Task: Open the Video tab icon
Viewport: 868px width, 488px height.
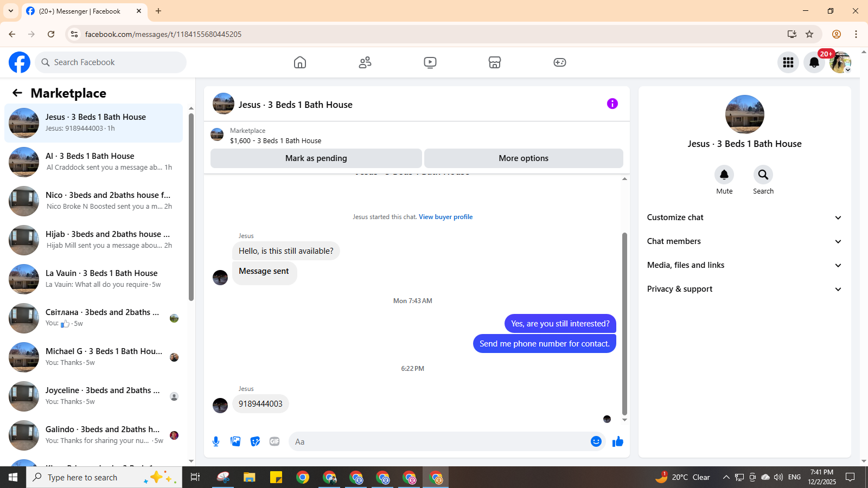Action: click(430, 62)
